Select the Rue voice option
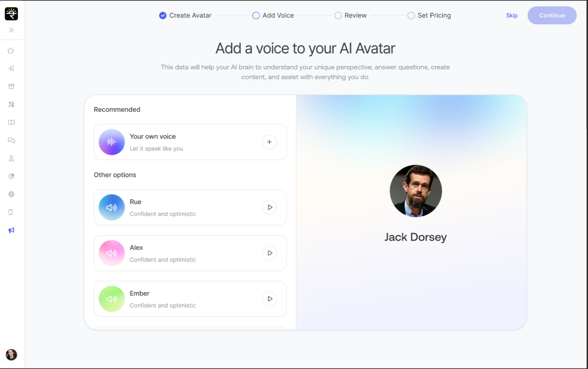The image size is (588, 369). pos(190,207)
